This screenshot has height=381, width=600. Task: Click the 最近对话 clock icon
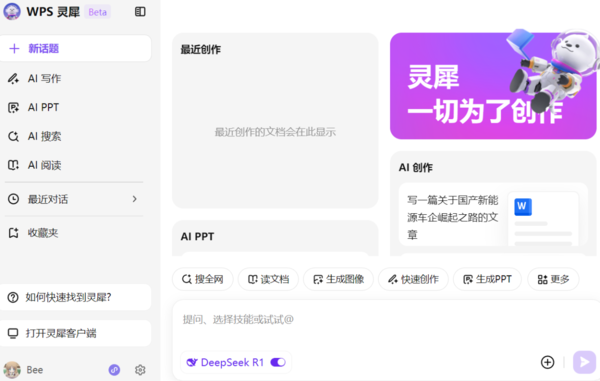click(x=13, y=199)
